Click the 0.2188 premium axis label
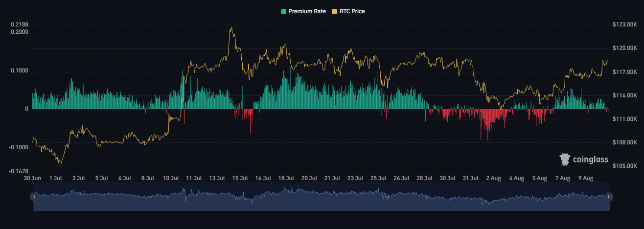 click(20, 24)
